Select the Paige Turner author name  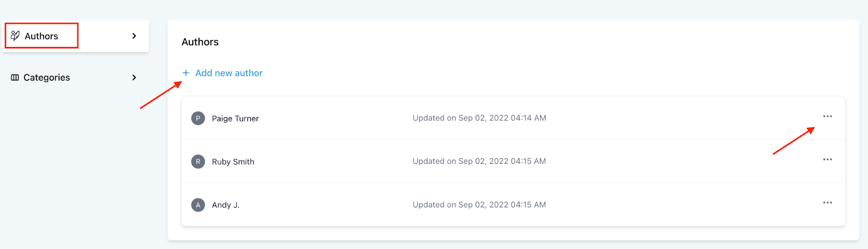point(235,118)
